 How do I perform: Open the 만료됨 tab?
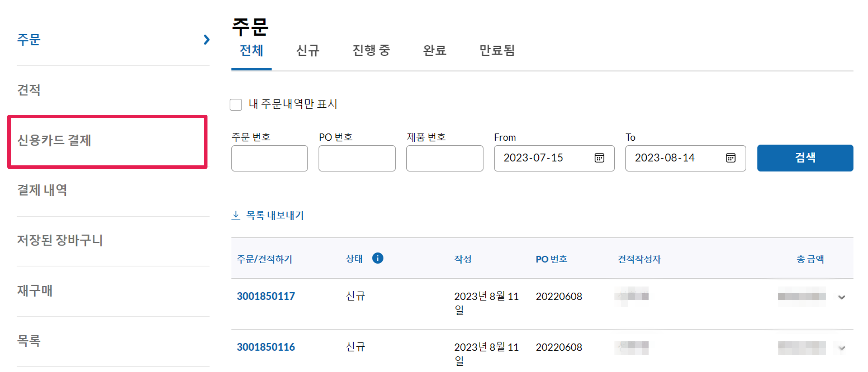(x=497, y=50)
